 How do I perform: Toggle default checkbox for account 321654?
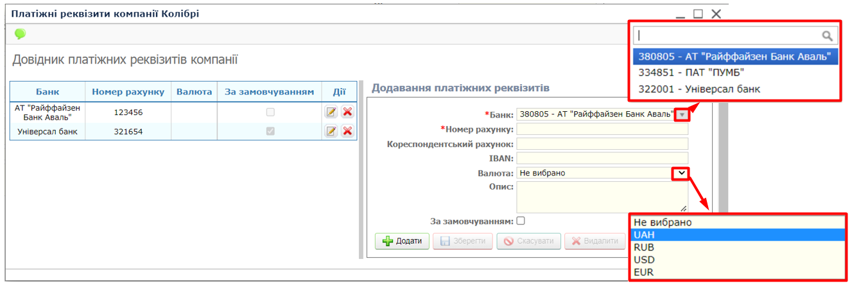(x=270, y=132)
